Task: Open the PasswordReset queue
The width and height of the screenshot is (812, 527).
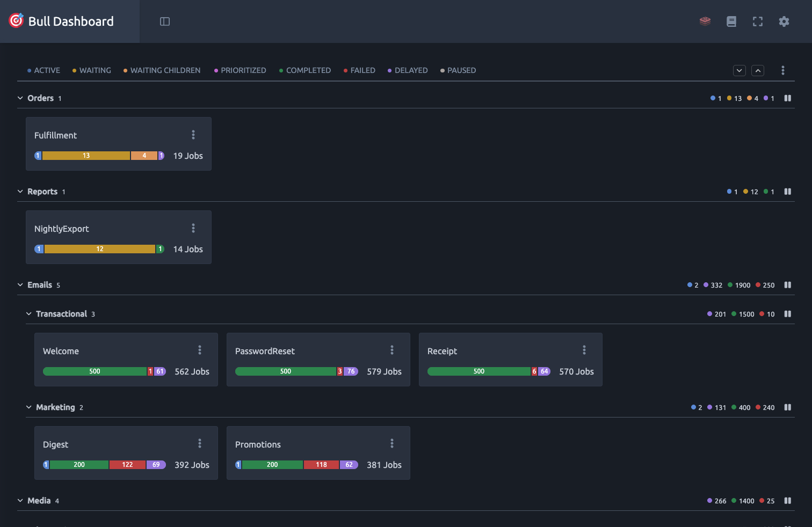Action: (265, 351)
